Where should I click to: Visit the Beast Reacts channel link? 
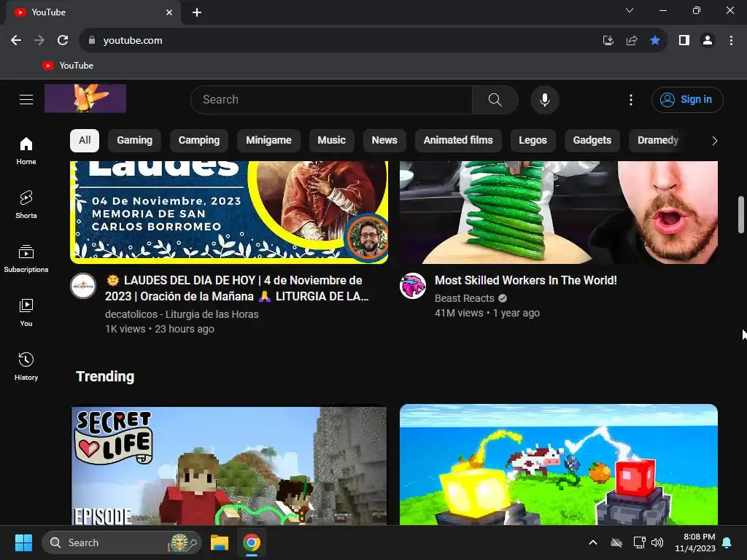[464, 298]
